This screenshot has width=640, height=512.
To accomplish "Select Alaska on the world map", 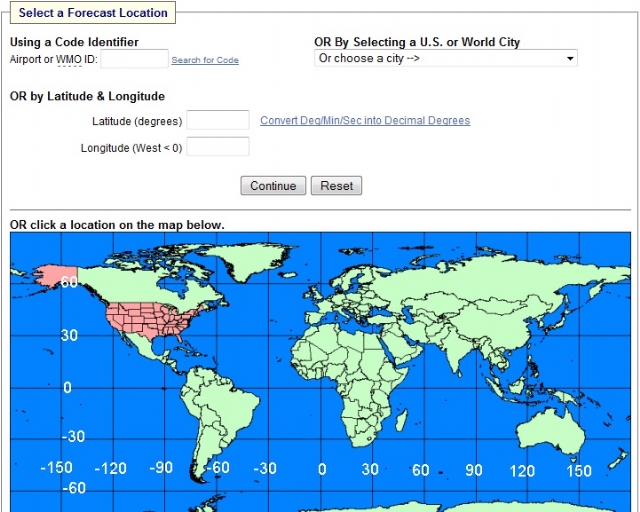I will point(54,276).
